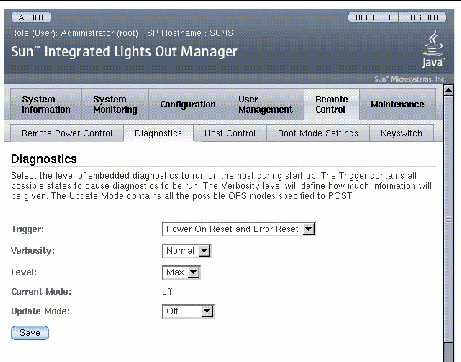Switch to the System Monitoring tab
This screenshot has width=461, height=362.
115,104
